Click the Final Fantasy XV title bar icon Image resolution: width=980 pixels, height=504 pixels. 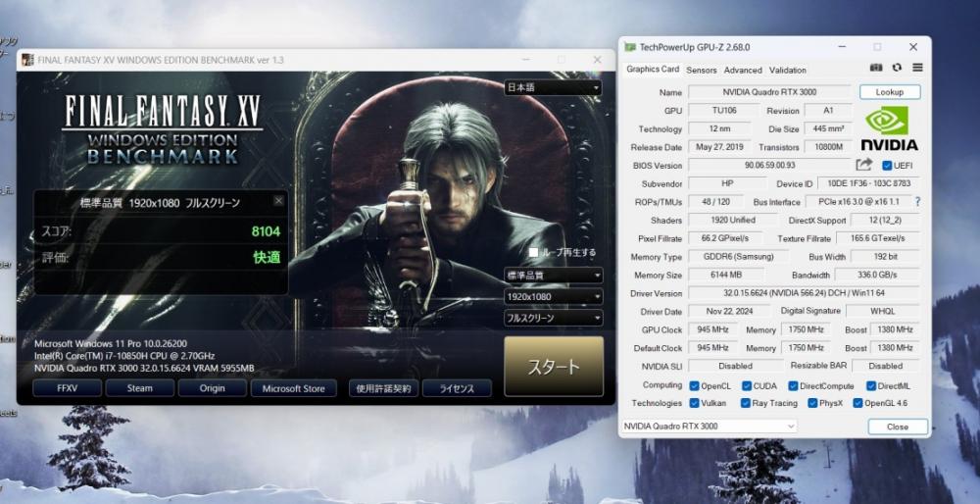(x=27, y=60)
